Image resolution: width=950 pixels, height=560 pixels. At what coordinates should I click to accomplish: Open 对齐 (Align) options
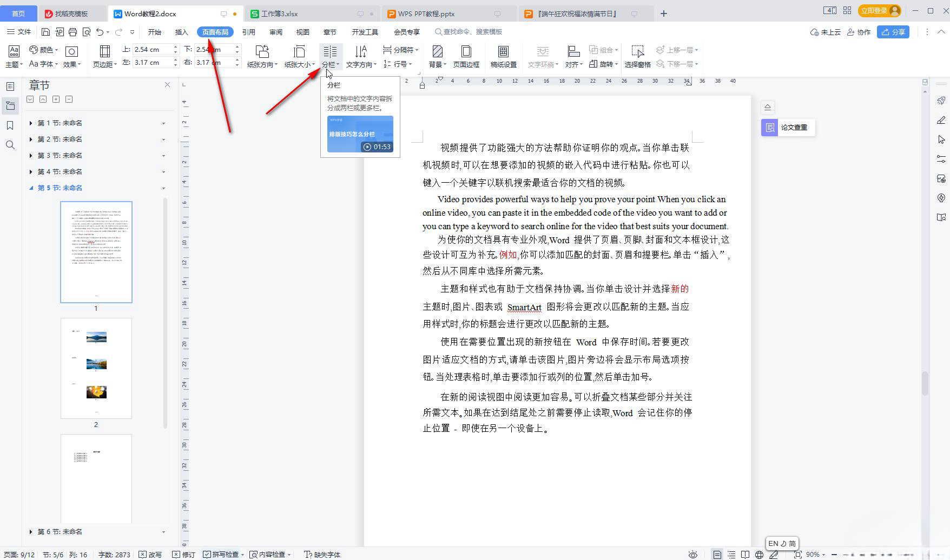[x=573, y=57]
